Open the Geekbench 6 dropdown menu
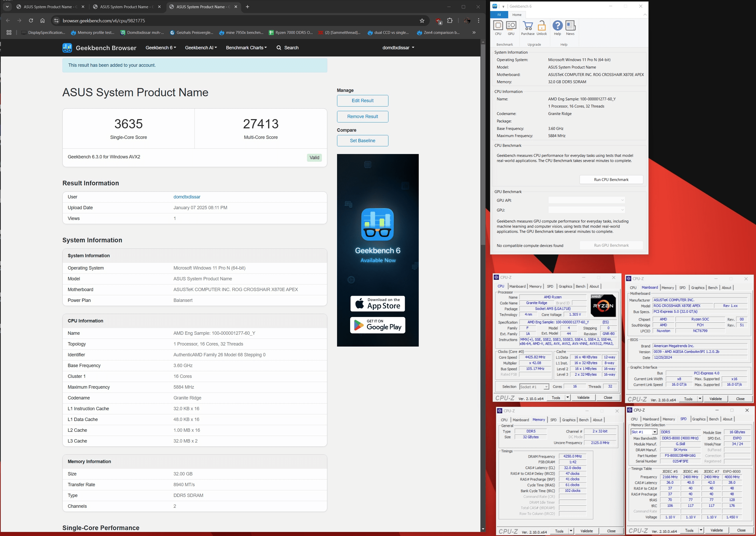Image resolution: width=756 pixels, height=536 pixels. coord(161,47)
